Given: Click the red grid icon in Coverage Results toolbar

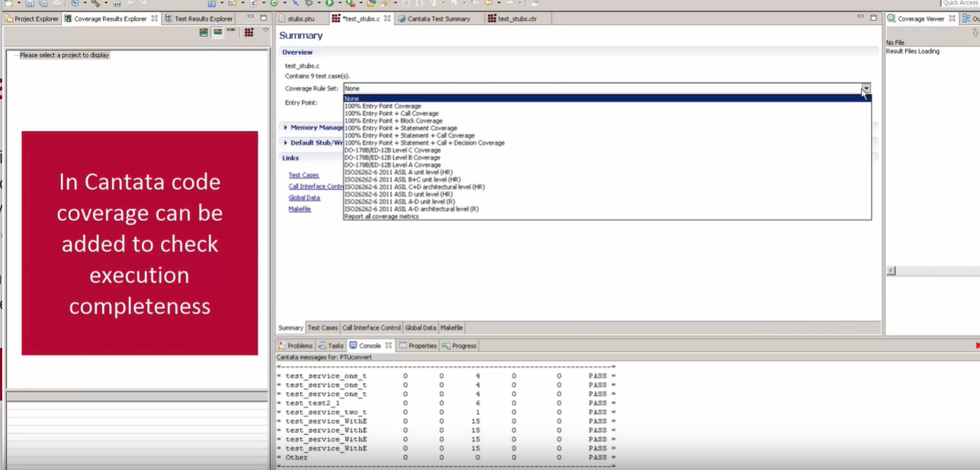Looking at the screenshot, I should [x=249, y=32].
